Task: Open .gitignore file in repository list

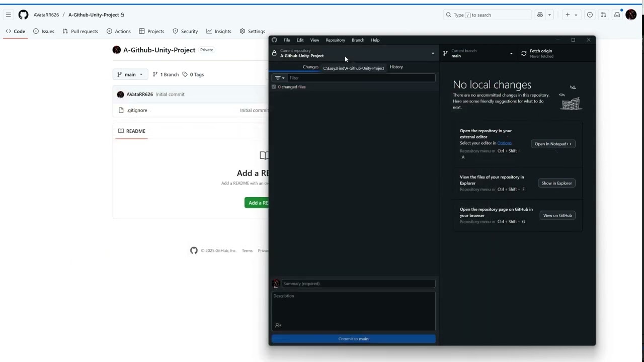Action: (137, 110)
